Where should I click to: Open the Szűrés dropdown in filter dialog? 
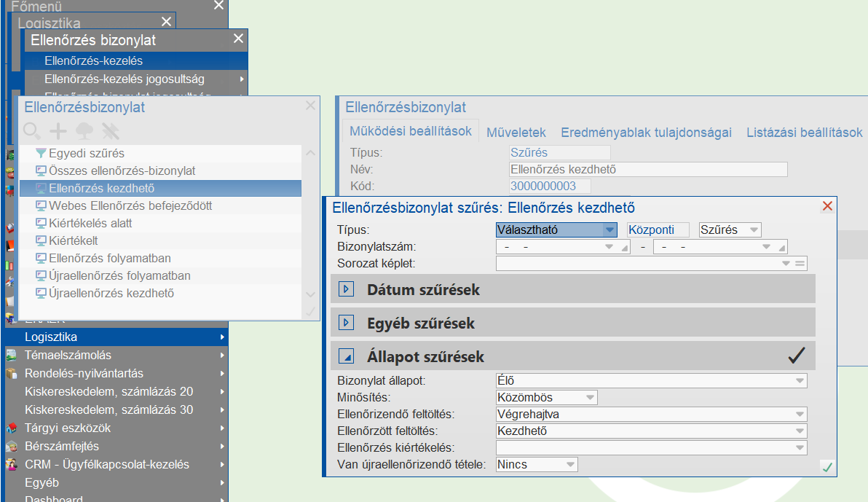pyautogui.click(x=754, y=230)
